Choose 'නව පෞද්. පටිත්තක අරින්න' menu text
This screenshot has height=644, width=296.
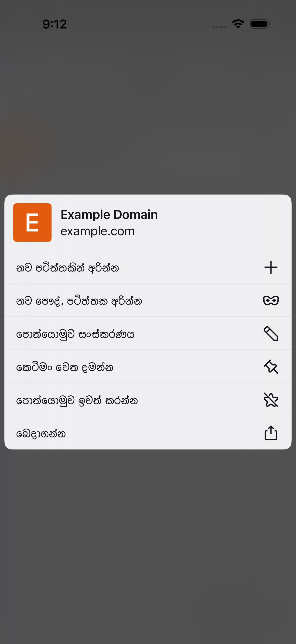coord(79,301)
